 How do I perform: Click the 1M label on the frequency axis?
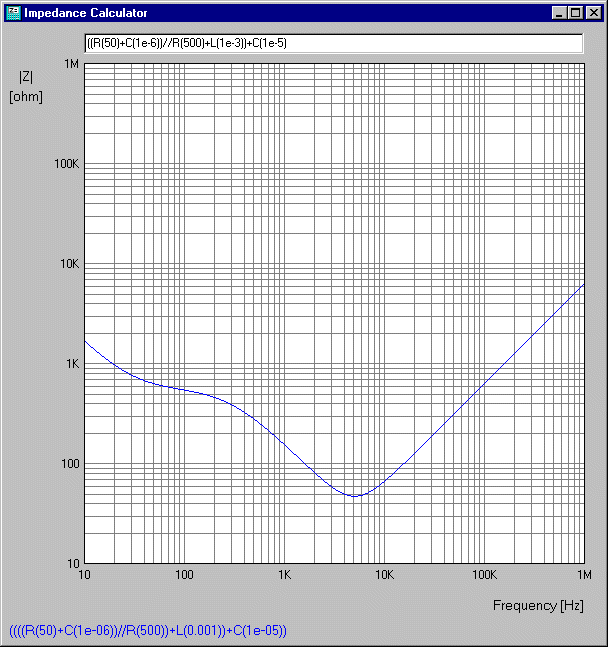click(583, 576)
